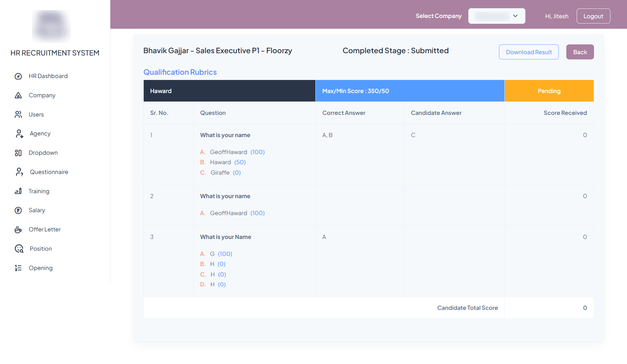Select option GeoffHaward (100) in question 1

pyautogui.click(x=233, y=152)
